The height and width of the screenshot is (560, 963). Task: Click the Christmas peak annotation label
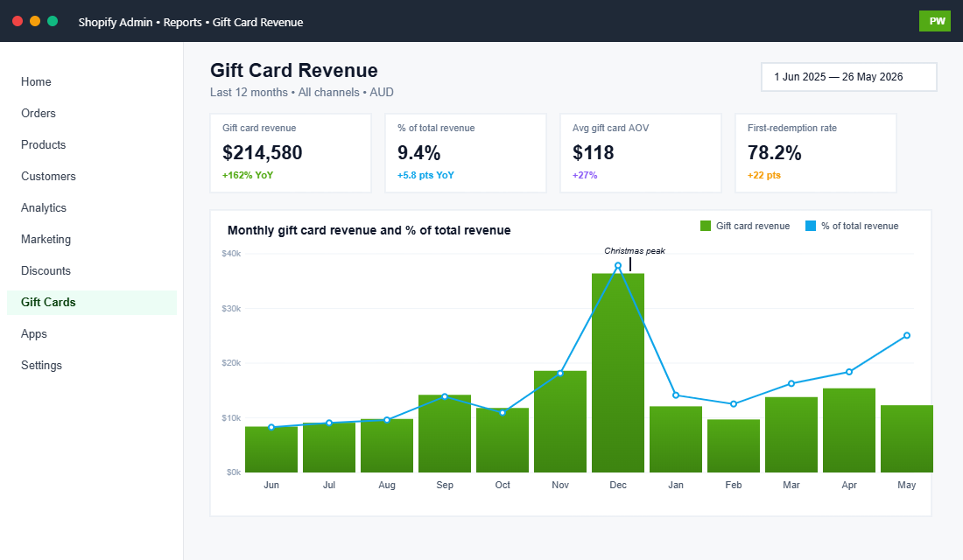pyautogui.click(x=635, y=250)
